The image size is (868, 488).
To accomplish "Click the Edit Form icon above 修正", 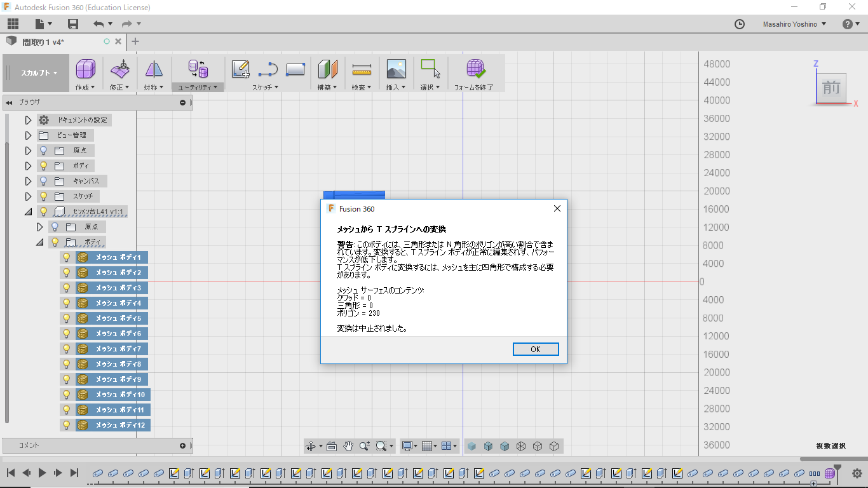I will tap(119, 69).
